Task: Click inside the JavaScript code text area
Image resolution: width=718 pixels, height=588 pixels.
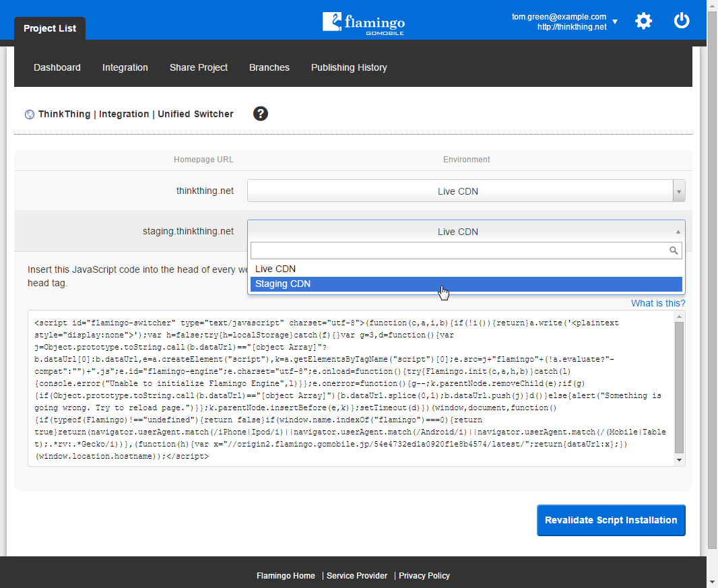Action: tap(351, 389)
